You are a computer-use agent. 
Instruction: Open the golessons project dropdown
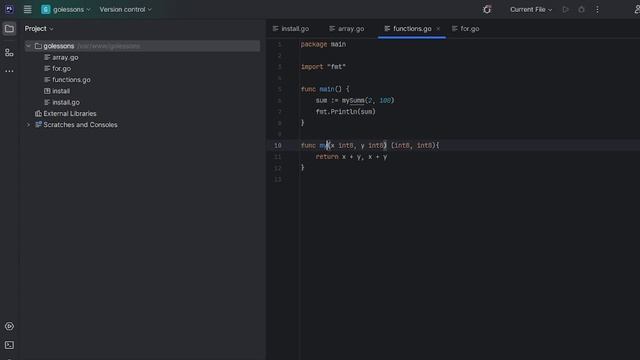[x=66, y=9]
